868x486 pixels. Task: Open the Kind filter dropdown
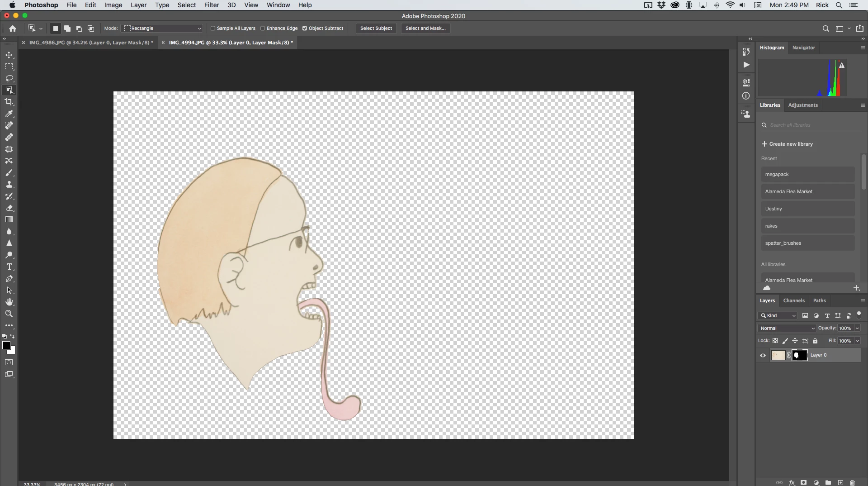(x=778, y=316)
